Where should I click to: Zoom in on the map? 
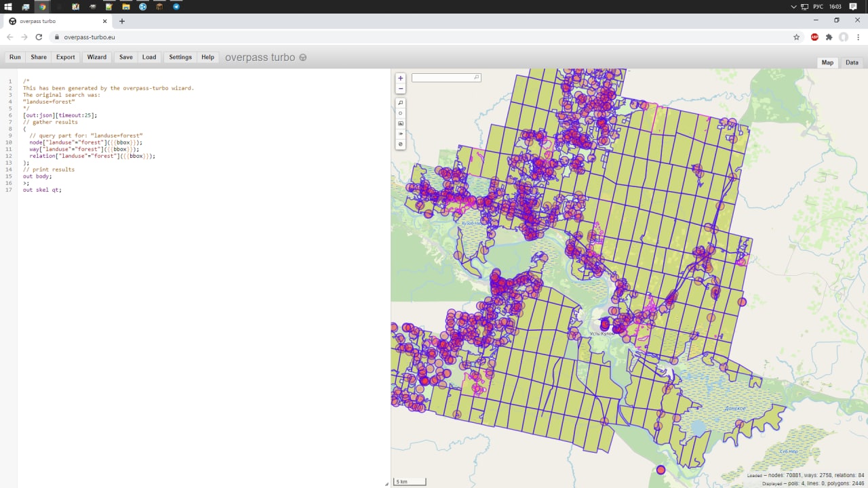[x=401, y=78]
